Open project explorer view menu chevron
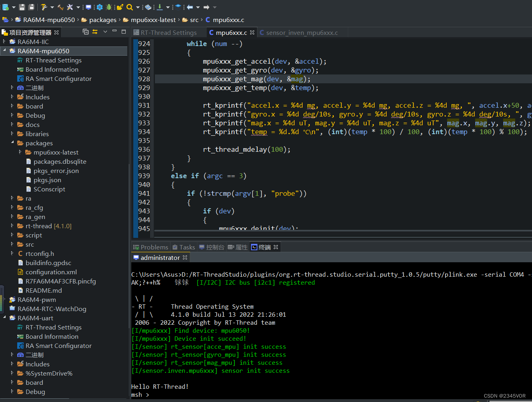 tap(105, 32)
